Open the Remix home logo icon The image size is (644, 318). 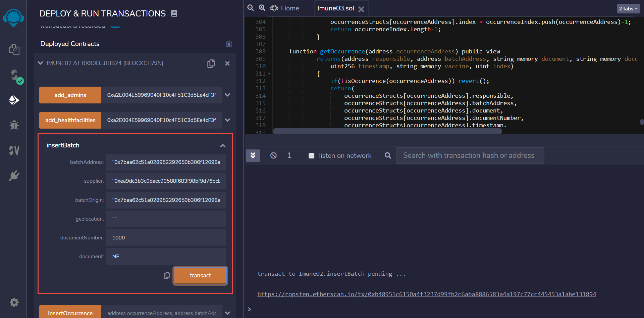point(13,17)
